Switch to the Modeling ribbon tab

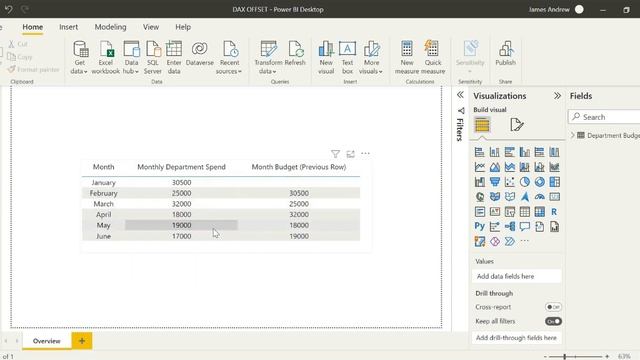click(x=110, y=27)
